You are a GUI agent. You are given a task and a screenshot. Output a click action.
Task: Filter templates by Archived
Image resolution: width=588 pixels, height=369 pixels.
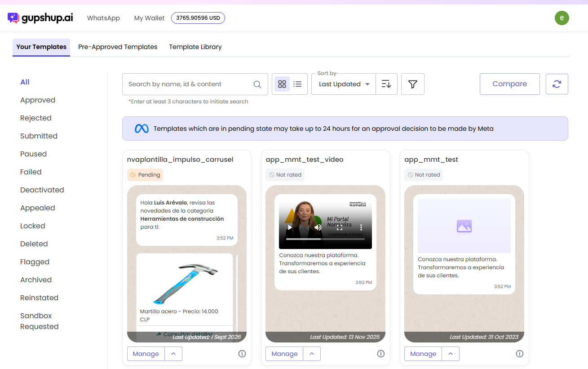point(36,280)
